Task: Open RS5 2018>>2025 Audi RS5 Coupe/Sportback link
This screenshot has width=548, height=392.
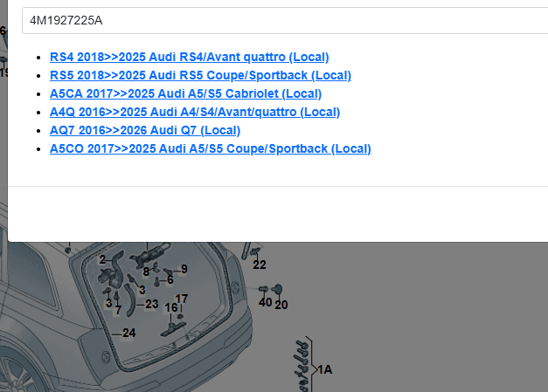Action: click(200, 75)
